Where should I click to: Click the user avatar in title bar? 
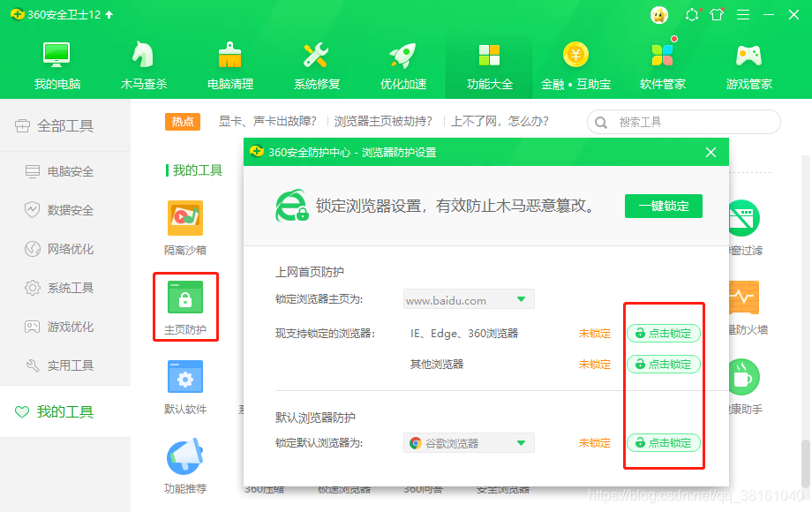point(659,15)
